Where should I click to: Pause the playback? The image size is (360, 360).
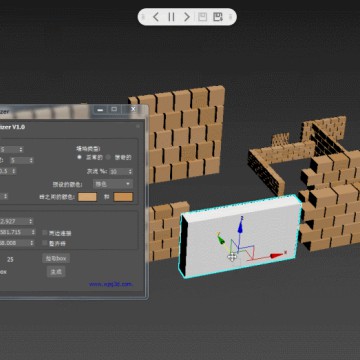[x=171, y=17]
